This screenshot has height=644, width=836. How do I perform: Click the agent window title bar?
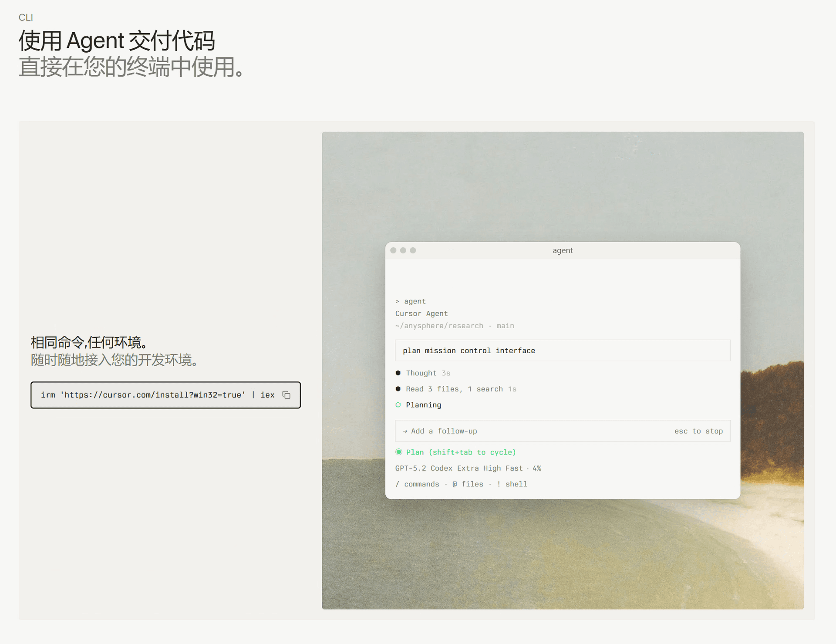click(x=563, y=250)
